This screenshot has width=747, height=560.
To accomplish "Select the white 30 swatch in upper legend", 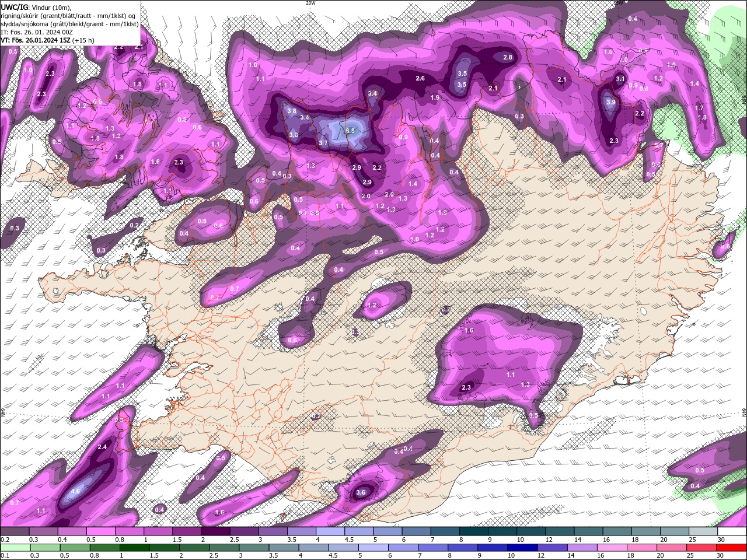I will click(x=731, y=531).
